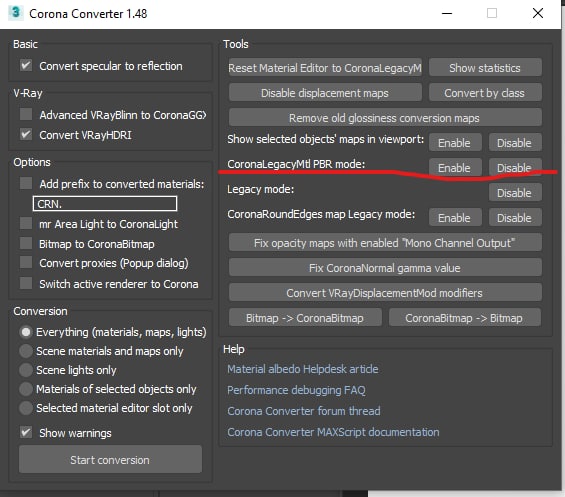565x497 pixels.
Task: Uncheck Convert VRayHDRI option
Action: [x=26, y=134]
